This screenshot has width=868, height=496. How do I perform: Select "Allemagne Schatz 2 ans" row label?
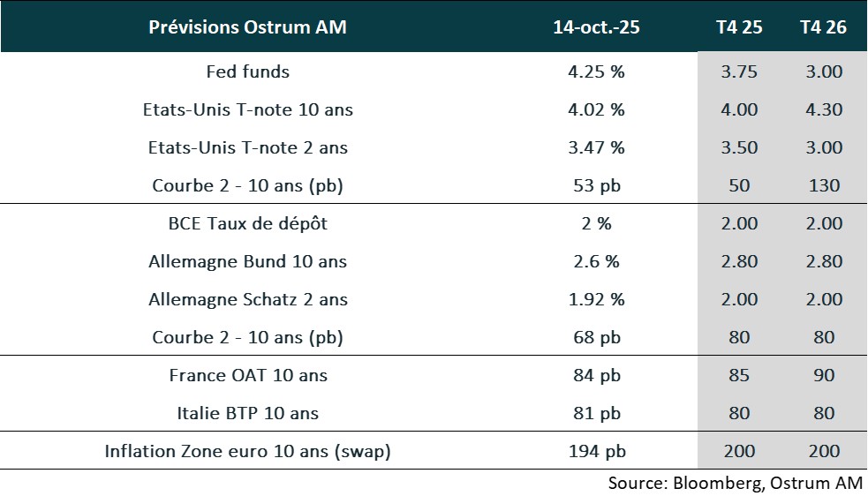coord(247,299)
